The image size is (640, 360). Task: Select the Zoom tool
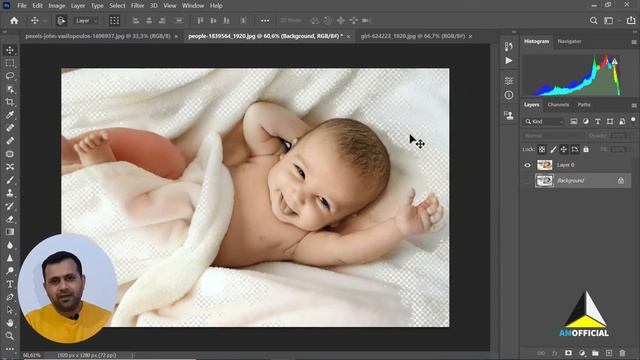coord(10,336)
